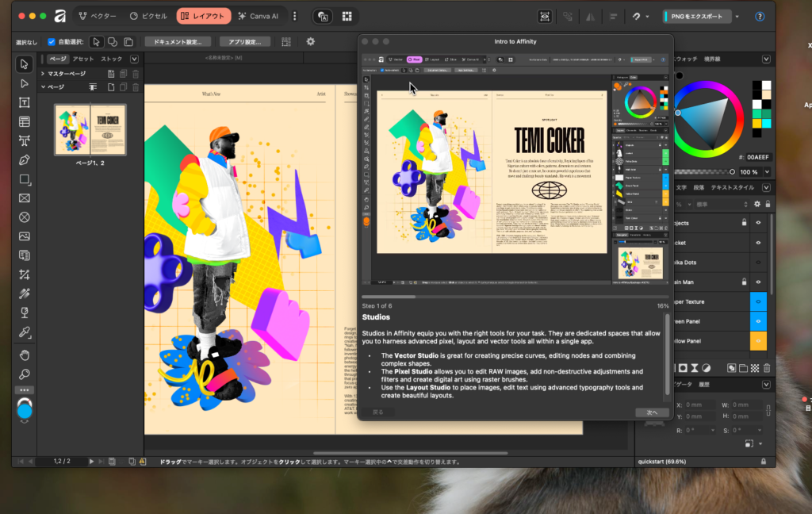Open the settings gear in context toolbar
This screenshot has height=514, width=812.
point(310,41)
